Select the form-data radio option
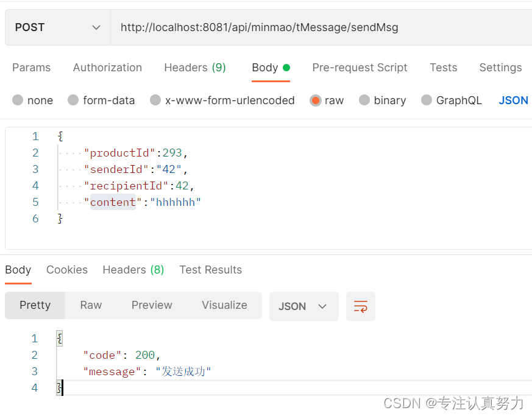This screenshot has height=416, width=532. [73, 100]
